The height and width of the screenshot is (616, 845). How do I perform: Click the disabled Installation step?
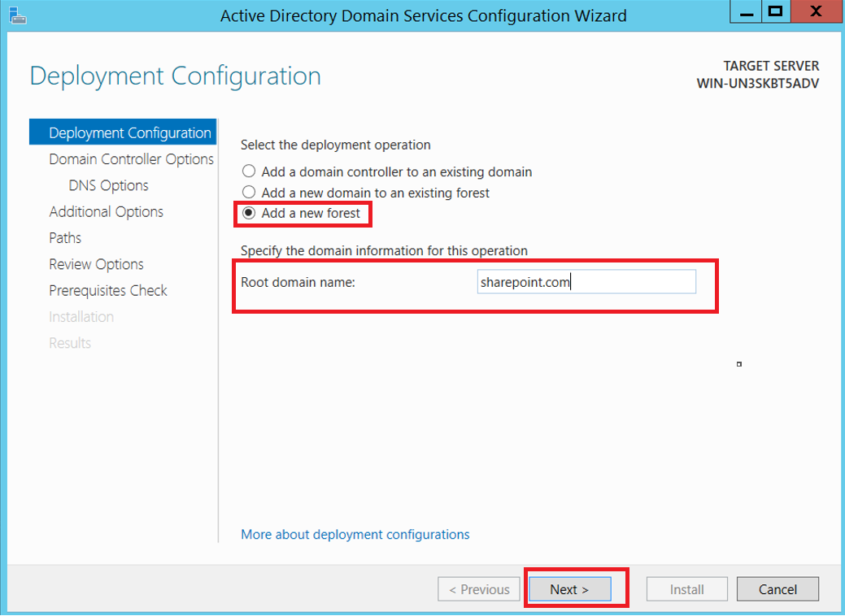(x=81, y=317)
